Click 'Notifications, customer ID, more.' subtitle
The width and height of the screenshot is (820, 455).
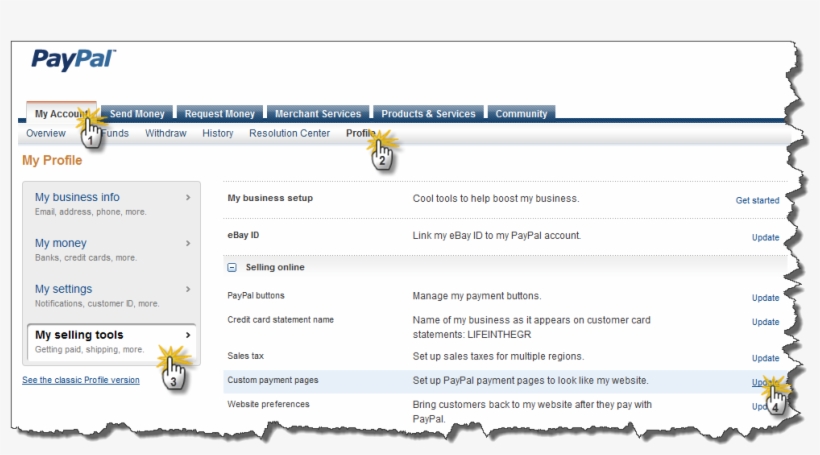pos(97,304)
